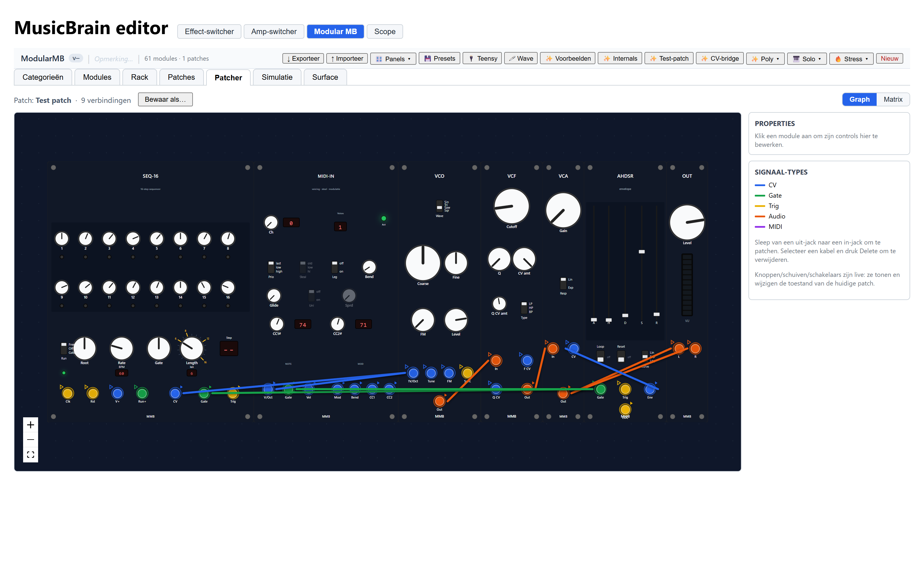924x578 pixels.
Task: Flip the VCA Resp Lin/Exp switch
Action: 563,284
